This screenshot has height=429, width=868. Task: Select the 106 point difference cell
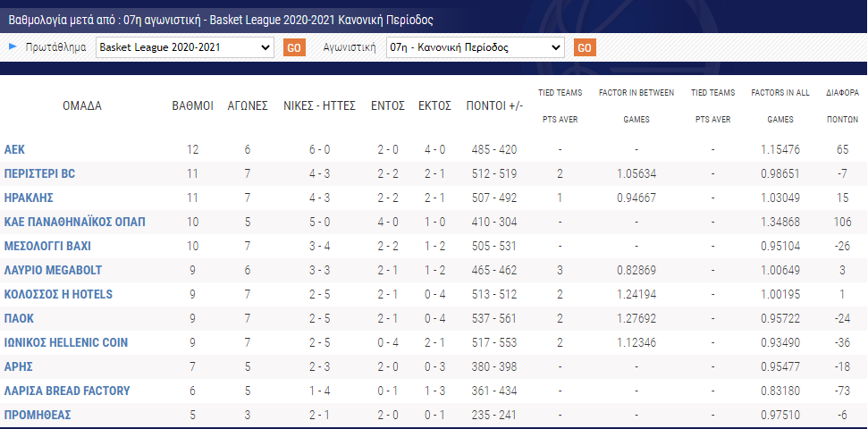843,222
